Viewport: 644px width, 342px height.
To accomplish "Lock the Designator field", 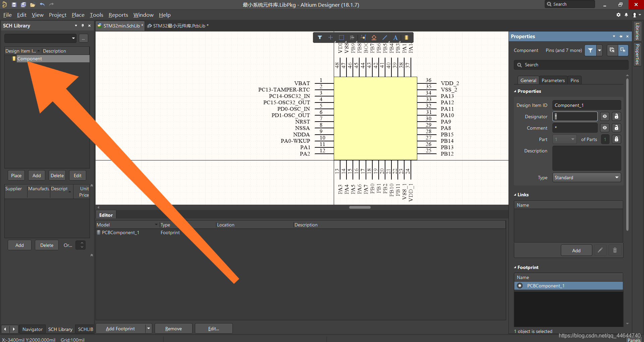I will (616, 117).
